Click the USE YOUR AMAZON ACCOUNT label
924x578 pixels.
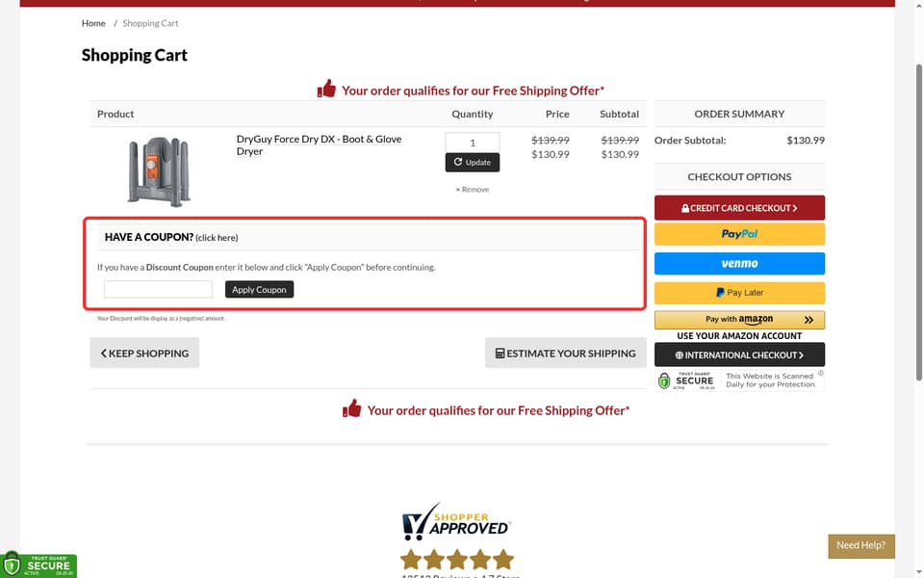(x=739, y=335)
